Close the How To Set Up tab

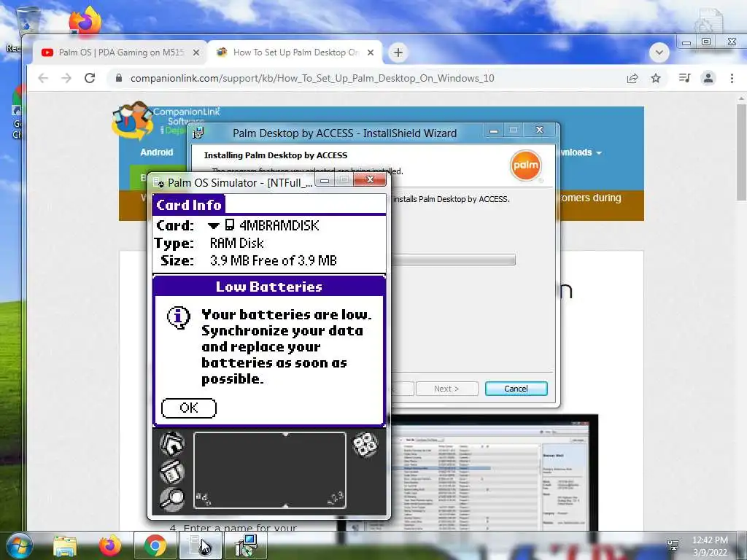[370, 52]
